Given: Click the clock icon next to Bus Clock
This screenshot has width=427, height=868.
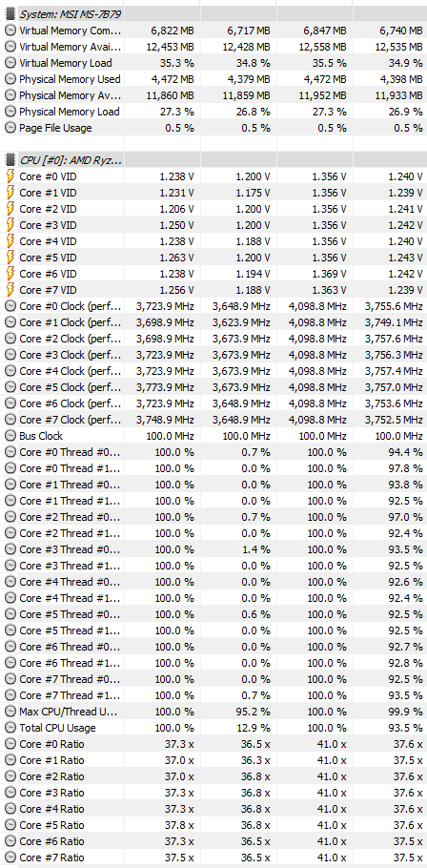Looking at the screenshot, I should point(10,436).
